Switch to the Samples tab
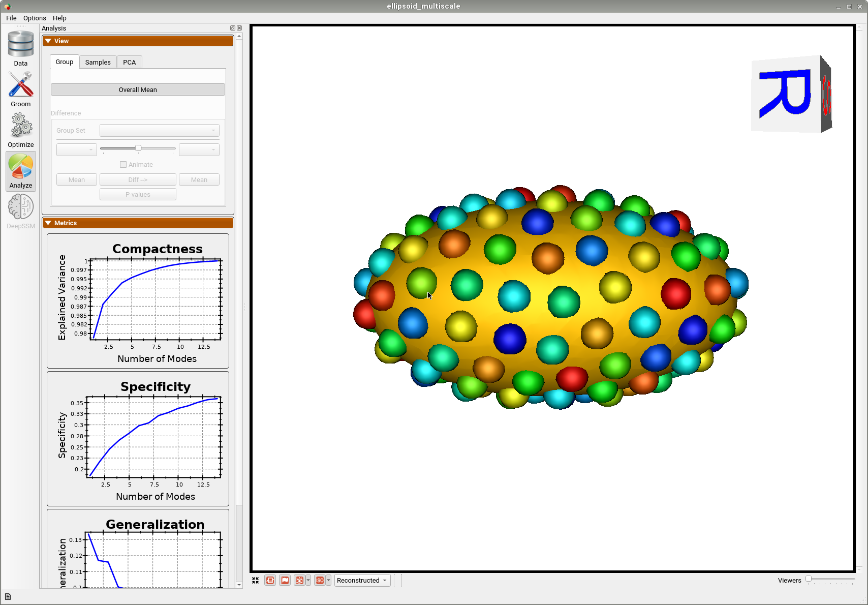 pos(98,62)
